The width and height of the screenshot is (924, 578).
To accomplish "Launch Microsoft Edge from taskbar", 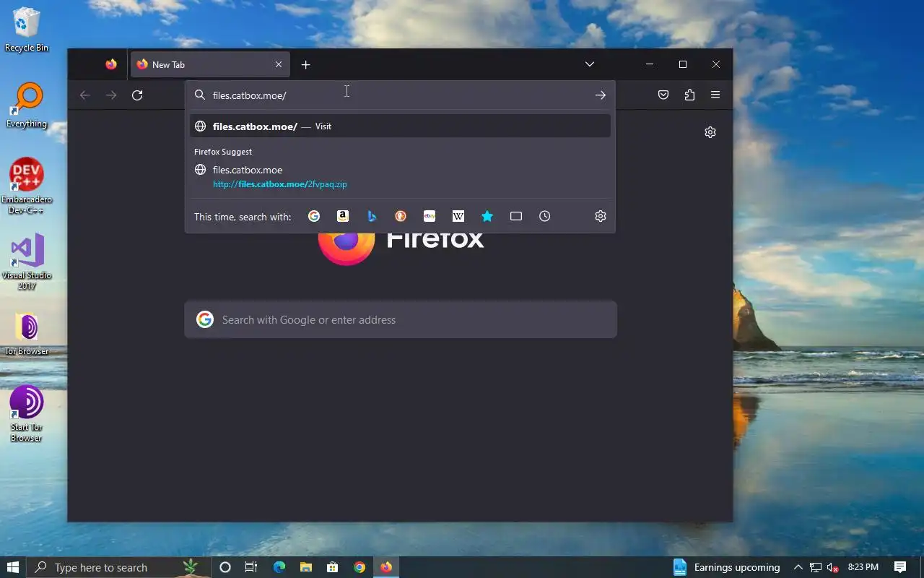I will 279,567.
